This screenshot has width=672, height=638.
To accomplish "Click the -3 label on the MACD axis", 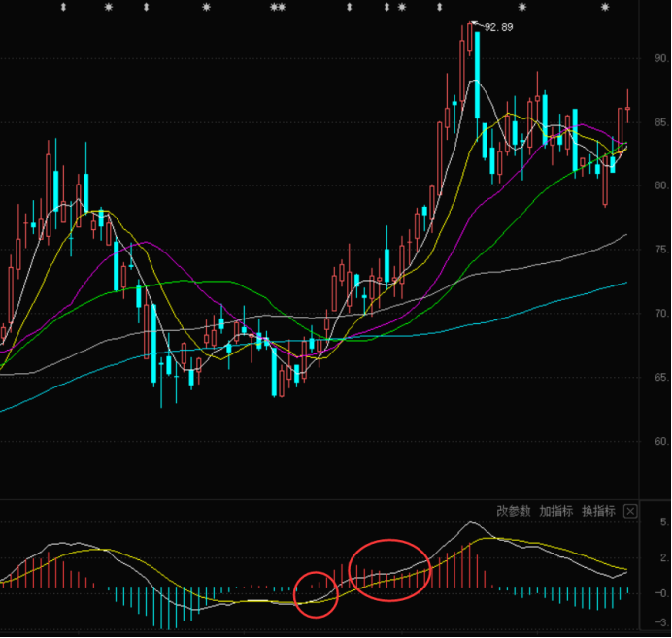I will 660,621.
